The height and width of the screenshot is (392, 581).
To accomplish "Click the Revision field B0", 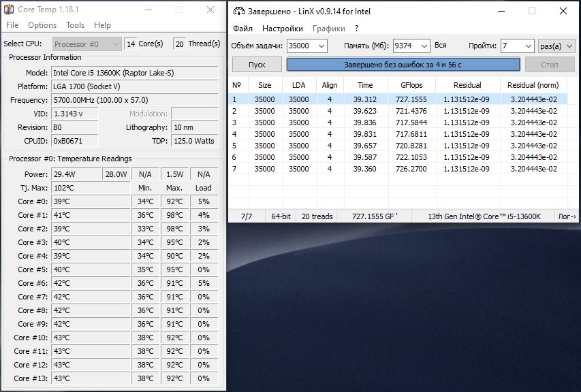I will tap(74, 127).
